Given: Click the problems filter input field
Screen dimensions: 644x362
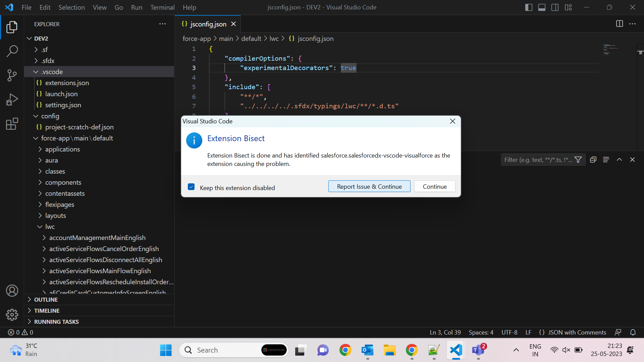Looking at the screenshot, I should pos(537,160).
